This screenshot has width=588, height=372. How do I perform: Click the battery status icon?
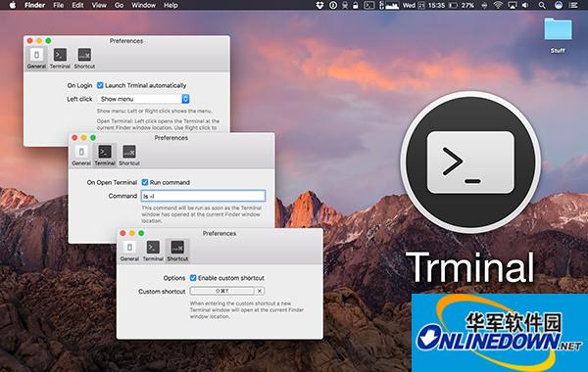pos(453,5)
